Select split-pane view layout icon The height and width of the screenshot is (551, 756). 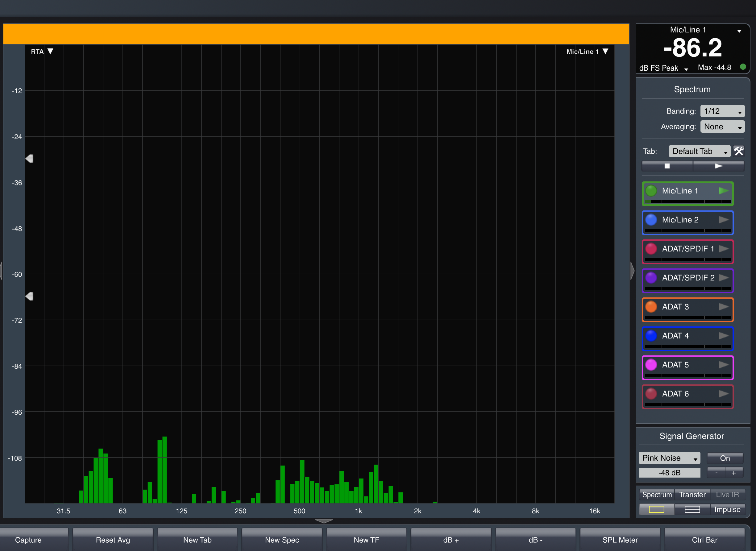[692, 509]
